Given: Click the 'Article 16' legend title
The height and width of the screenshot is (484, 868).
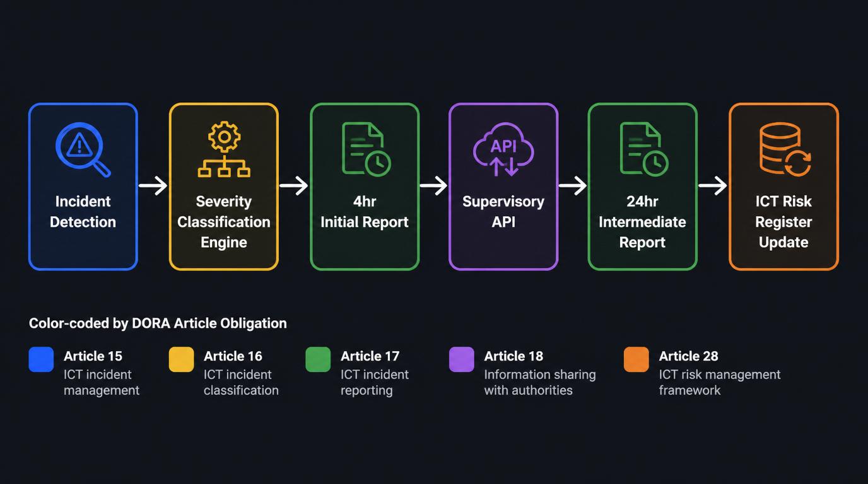Looking at the screenshot, I should [233, 356].
